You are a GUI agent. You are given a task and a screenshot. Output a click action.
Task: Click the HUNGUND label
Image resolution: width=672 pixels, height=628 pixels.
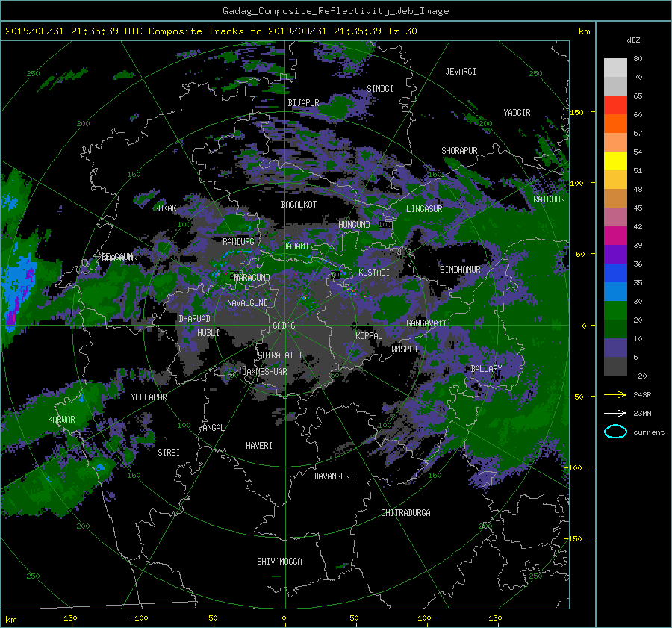point(354,225)
